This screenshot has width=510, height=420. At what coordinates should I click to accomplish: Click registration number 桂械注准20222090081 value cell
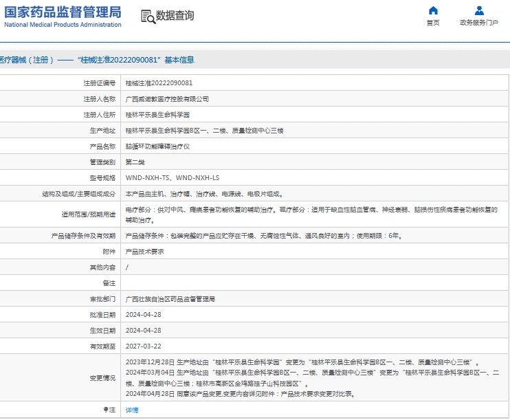(159, 83)
